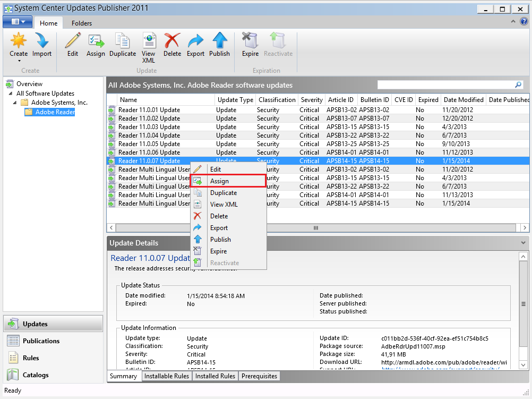Open the Catalogs workspace
Screen dimensions: 532x399
click(53, 375)
